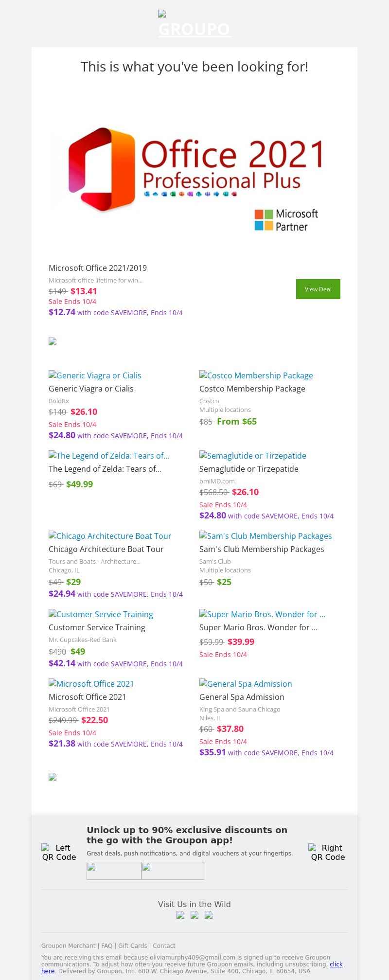Go to the Gift Cards footer link

pos(132,946)
